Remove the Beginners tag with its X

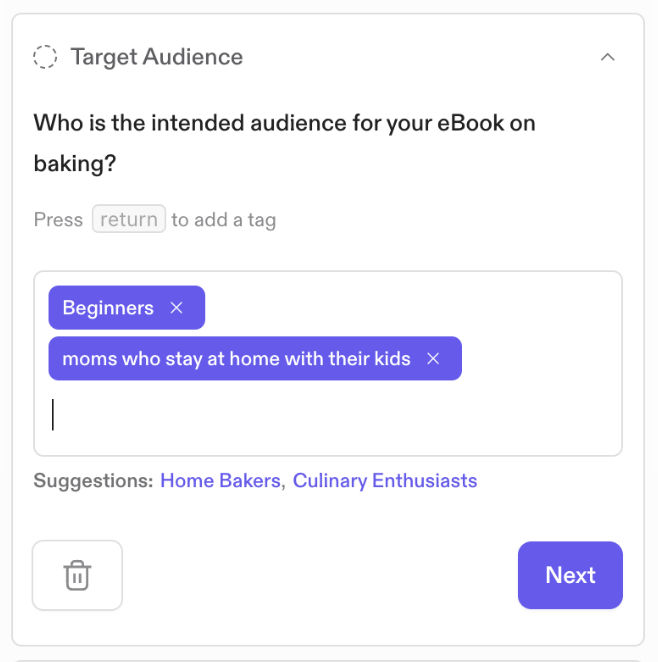click(177, 308)
